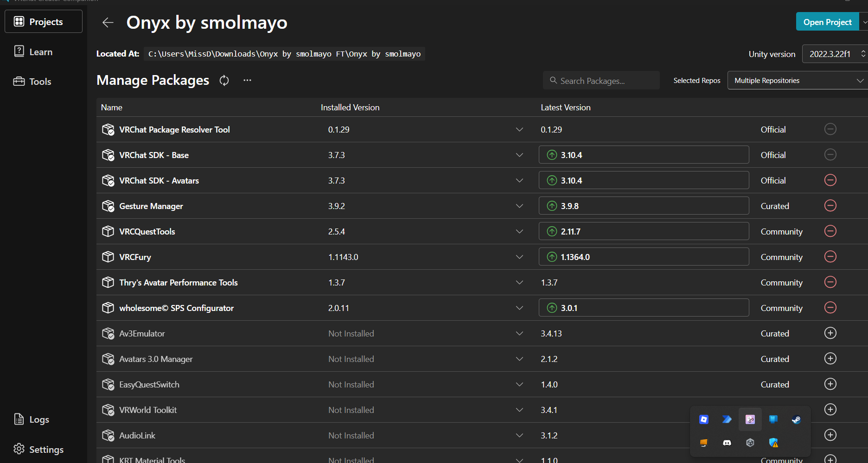
Task: Click the Installed Version column header
Action: pos(350,107)
